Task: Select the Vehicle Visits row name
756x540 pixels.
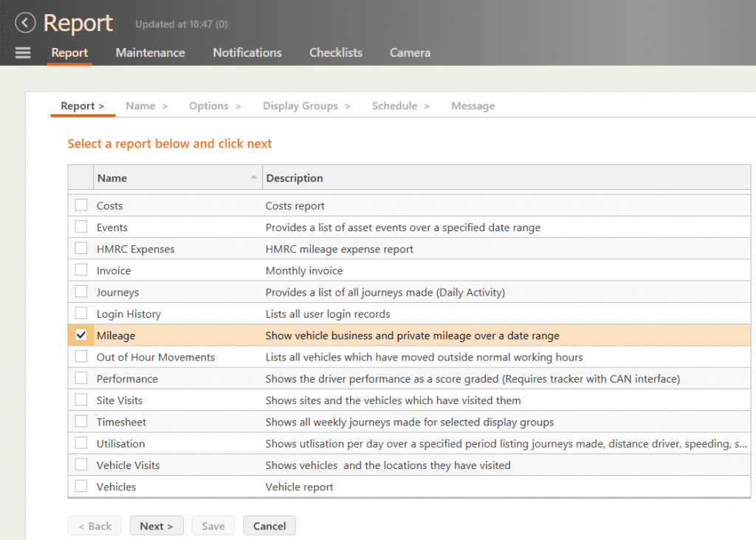Action: click(x=128, y=465)
